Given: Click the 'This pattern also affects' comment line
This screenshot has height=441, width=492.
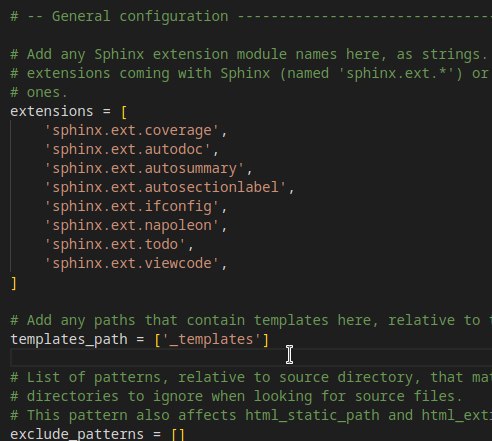Looking at the screenshot, I should [251, 415].
